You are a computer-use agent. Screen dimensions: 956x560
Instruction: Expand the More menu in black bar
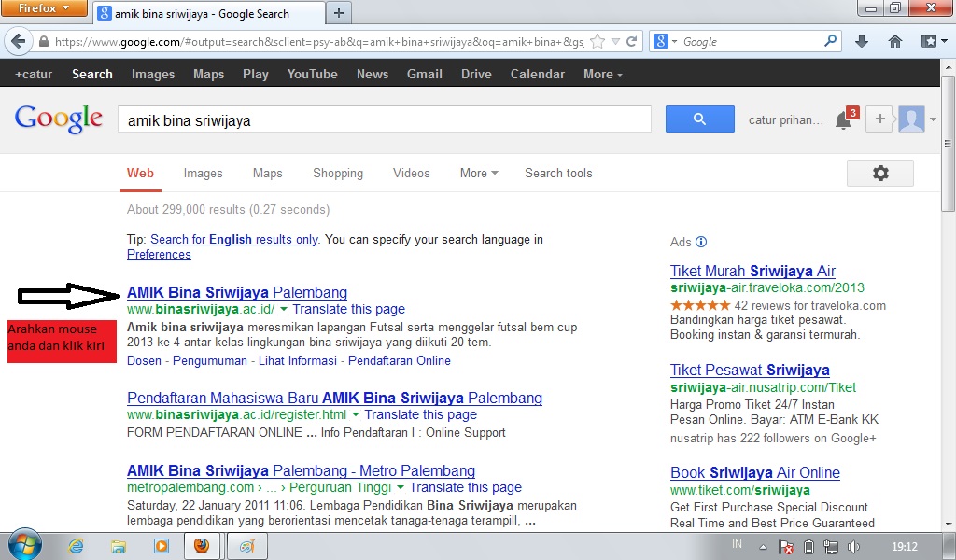click(x=602, y=74)
